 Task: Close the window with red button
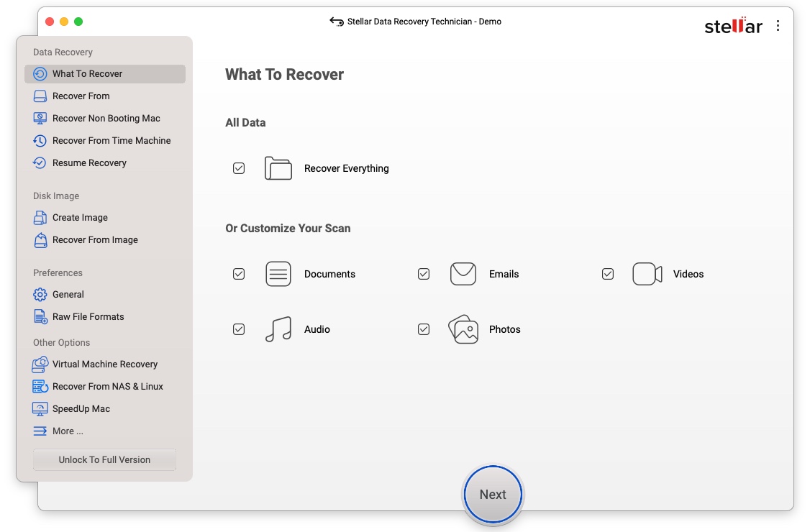(x=50, y=22)
